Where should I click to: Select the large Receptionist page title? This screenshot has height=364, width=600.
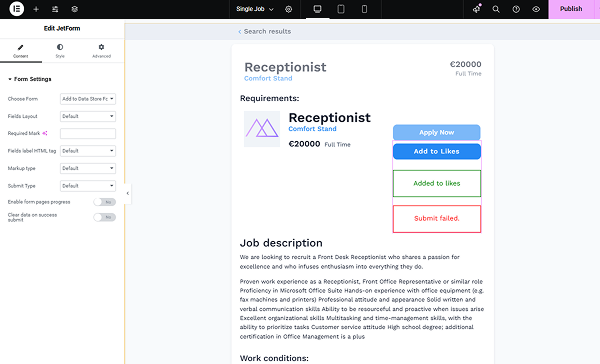(285, 67)
